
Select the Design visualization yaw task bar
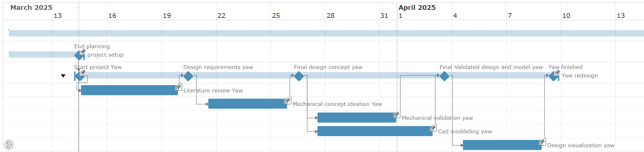[x=502, y=145]
